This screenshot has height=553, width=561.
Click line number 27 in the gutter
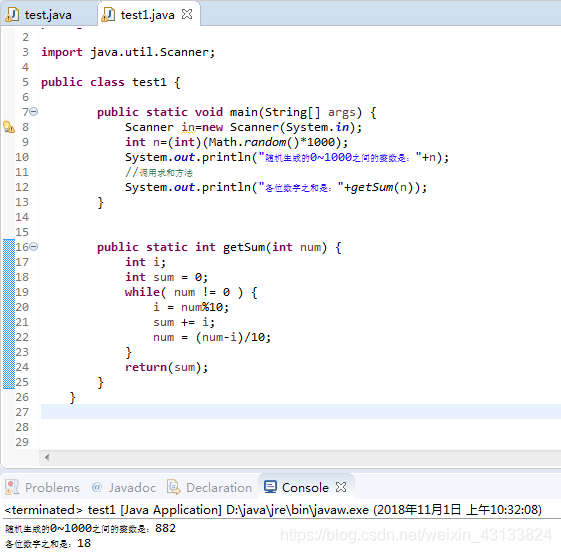click(x=22, y=412)
